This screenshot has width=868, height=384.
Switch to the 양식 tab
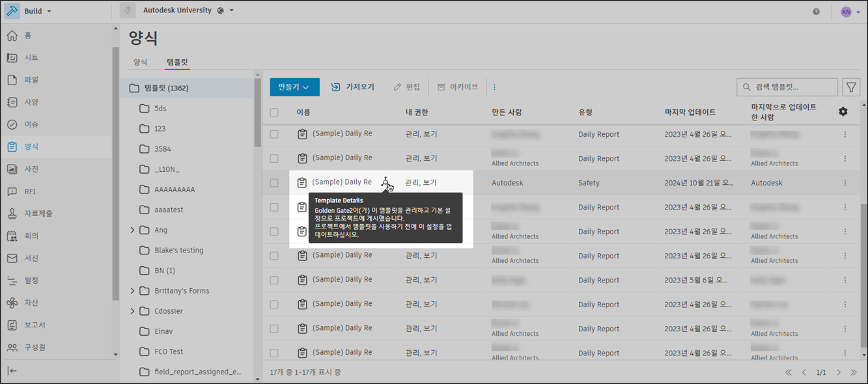click(139, 62)
